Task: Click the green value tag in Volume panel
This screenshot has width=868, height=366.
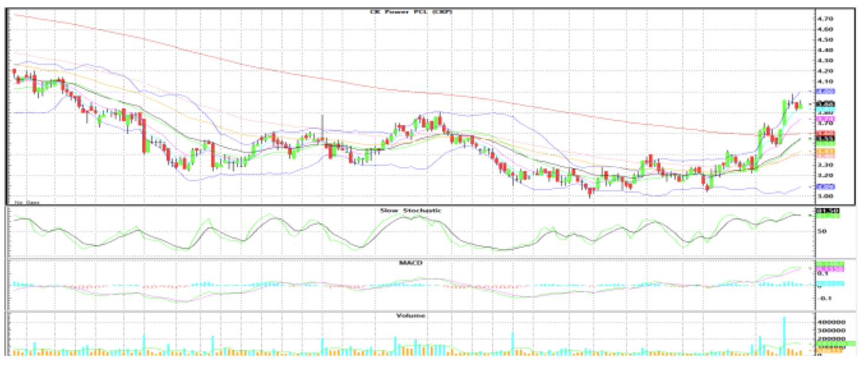Action: click(x=836, y=344)
